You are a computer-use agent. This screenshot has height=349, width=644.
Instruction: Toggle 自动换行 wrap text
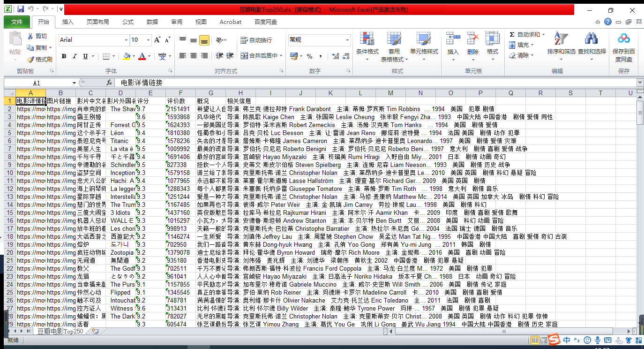(x=256, y=40)
